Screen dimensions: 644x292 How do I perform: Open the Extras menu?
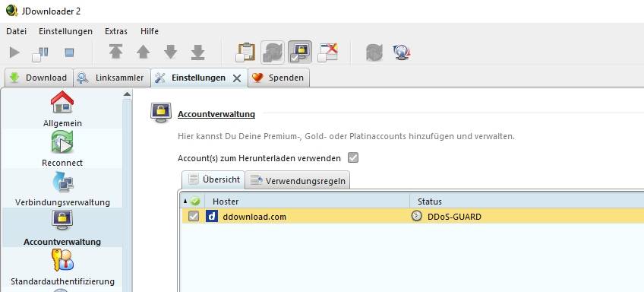point(116,31)
